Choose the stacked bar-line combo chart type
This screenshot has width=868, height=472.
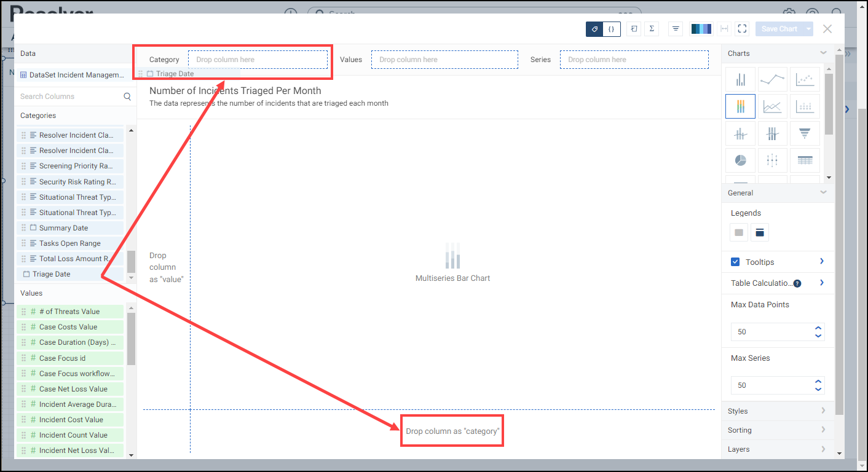[773, 133]
